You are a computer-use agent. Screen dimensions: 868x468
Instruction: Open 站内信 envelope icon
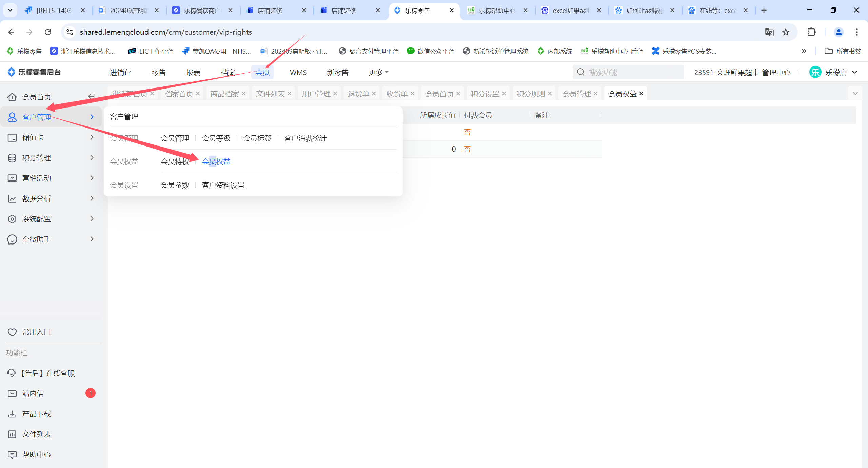pyautogui.click(x=12, y=393)
